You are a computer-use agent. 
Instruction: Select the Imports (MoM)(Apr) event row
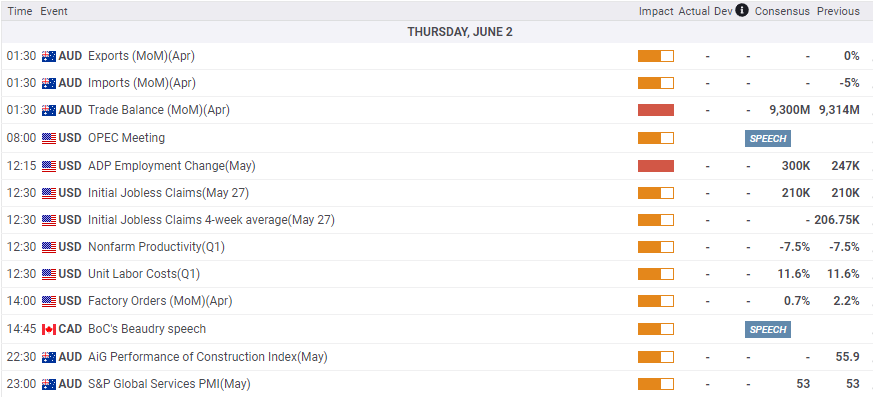pyautogui.click(x=436, y=83)
